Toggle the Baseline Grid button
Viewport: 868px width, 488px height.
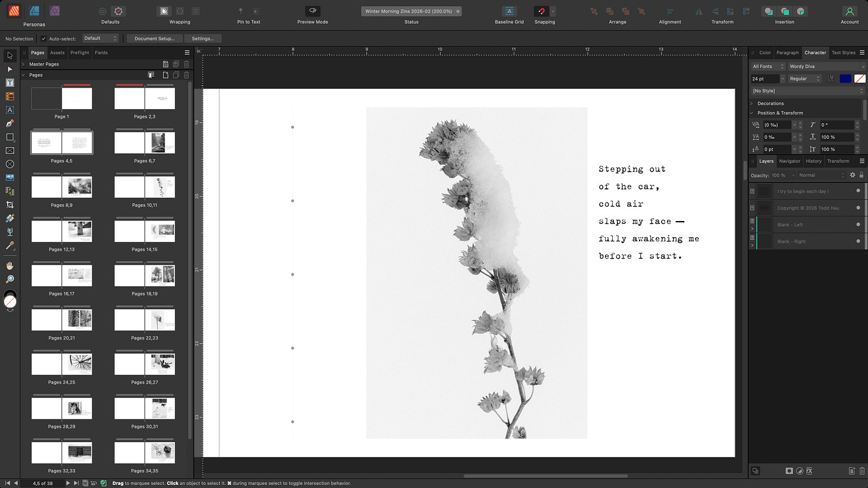tap(509, 11)
